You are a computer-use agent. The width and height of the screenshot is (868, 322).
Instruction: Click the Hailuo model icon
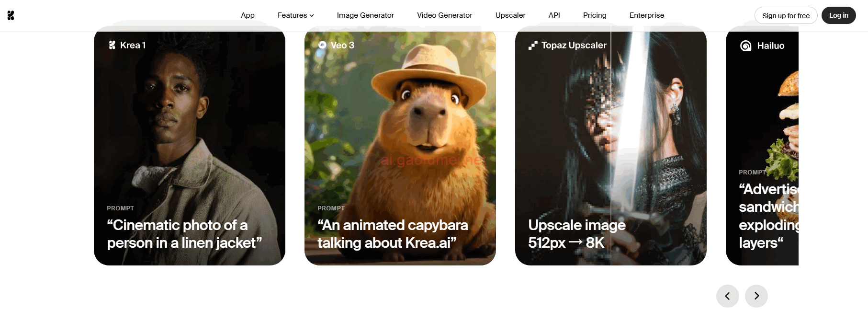[745, 46]
